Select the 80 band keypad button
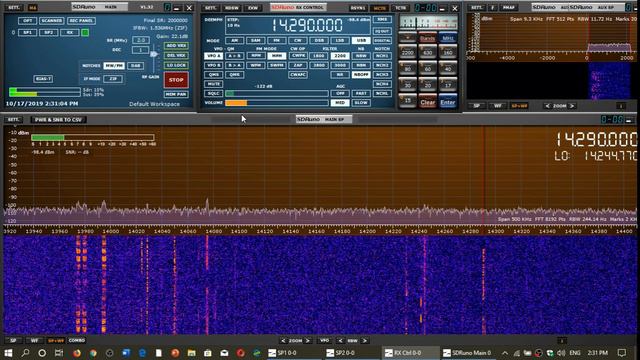This screenshot has width=640, height=360. (x=407, y=69)
